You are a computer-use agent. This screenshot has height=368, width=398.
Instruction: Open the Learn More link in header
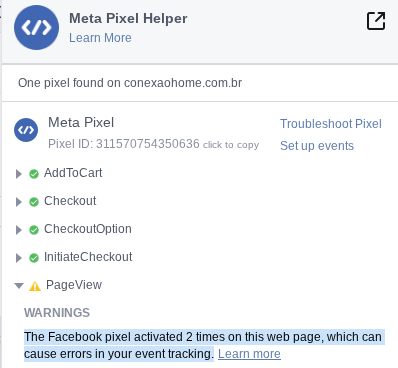click(x=100, y=38)
